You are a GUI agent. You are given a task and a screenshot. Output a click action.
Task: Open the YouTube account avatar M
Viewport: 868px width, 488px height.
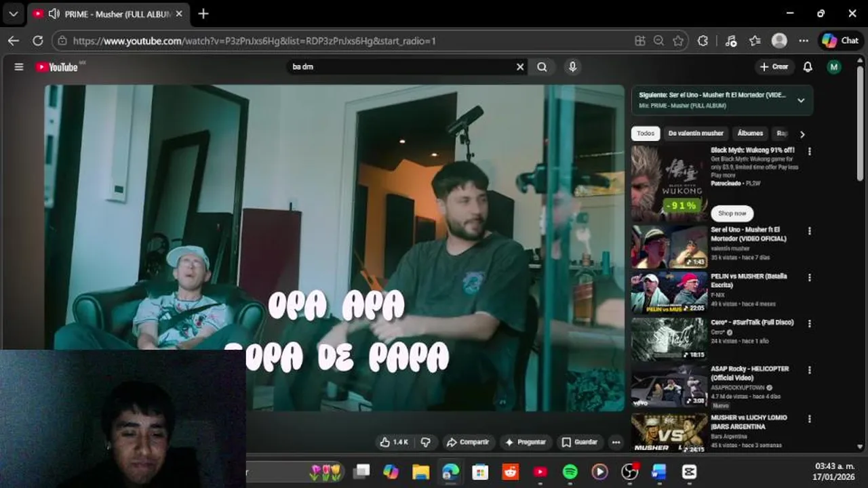[x=834, y=67]
